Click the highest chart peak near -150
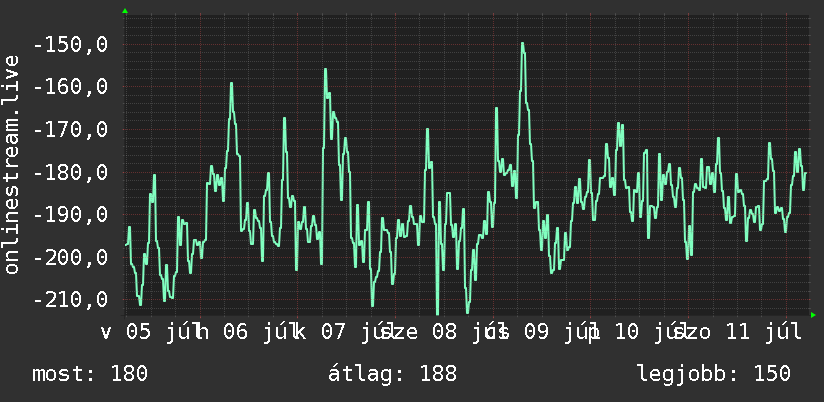The image size is (824, 402). tap(522, 44)
